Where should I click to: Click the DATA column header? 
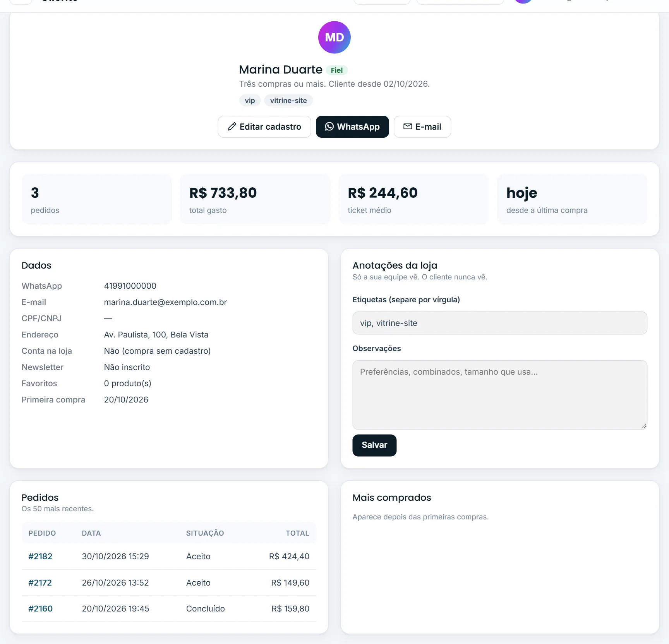[x=91, y=533]
